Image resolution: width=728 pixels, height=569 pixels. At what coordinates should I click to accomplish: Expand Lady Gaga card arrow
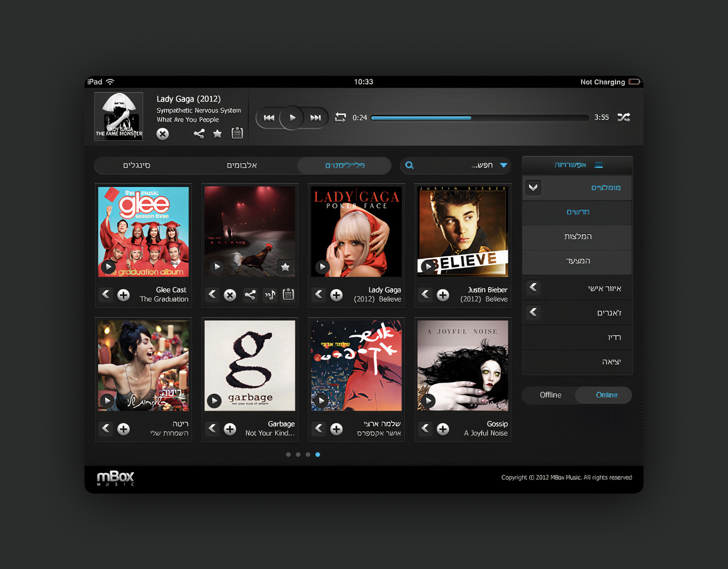click(x=318, y=294)
